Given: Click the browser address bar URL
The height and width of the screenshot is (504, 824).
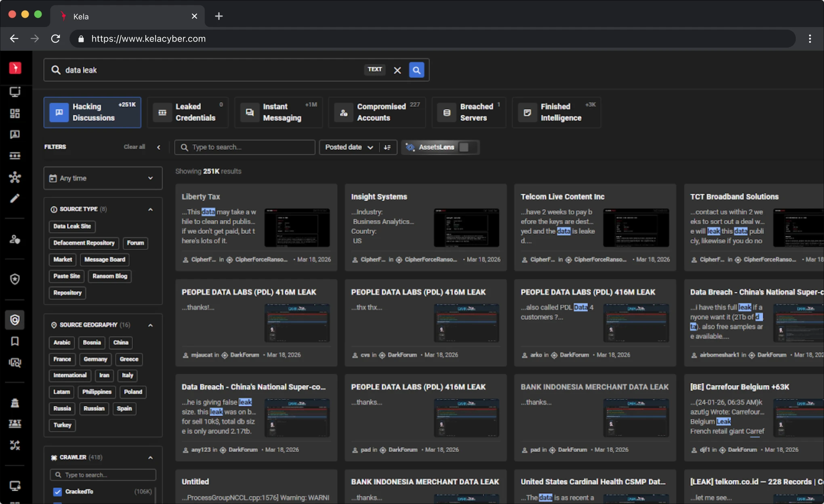Looking at the screenshot, I should click(x=149, y=39).
